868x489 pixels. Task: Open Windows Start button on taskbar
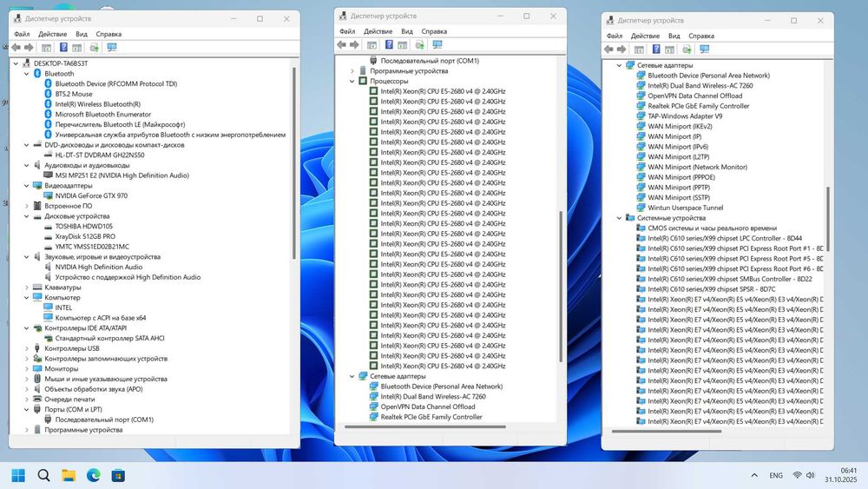pyautogui.click(x=18, y=475)
